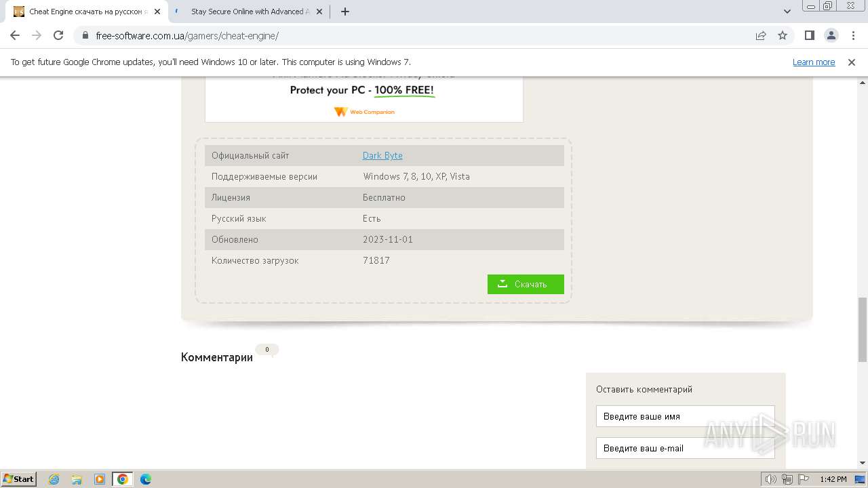Open the network tray icon
The image size is (868, 488).
[x=787, y=479]
